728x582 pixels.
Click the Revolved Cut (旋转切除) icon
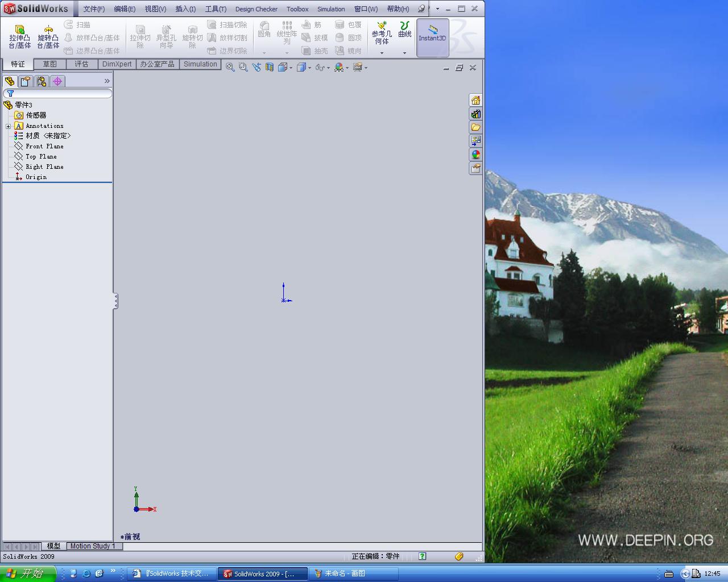click(192, 37)
